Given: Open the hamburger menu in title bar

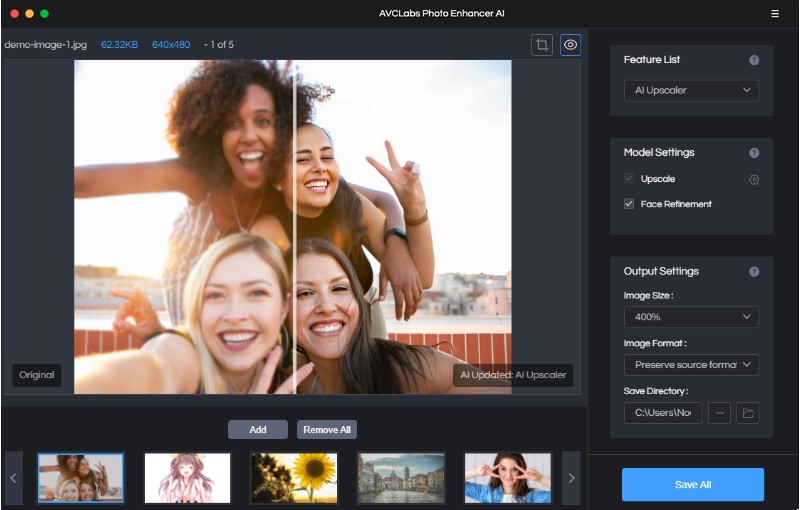Looking at the screenshot, I should [x=774, y=14].
